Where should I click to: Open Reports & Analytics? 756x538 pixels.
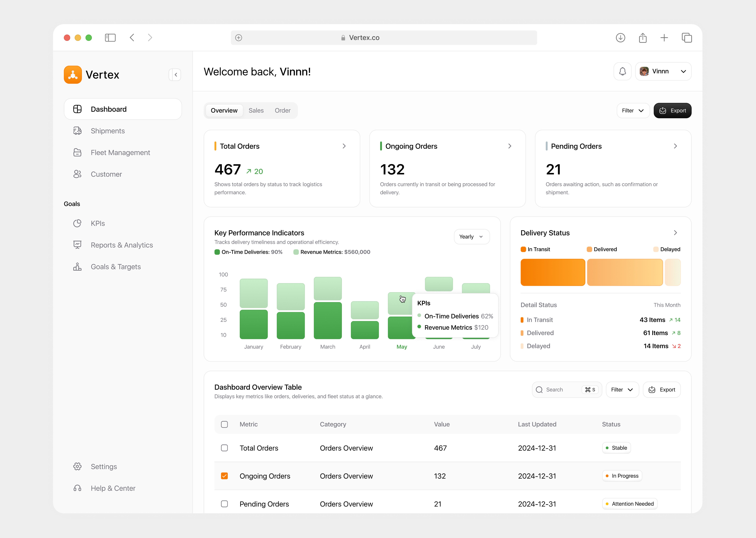click(x=122, y=245)
